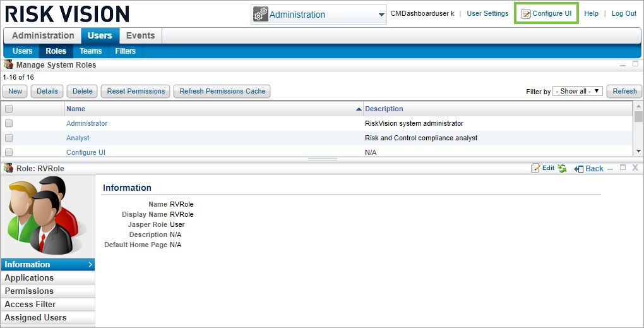Sort by the Name column header
Screen dimensions: 644x328
point(76,109)
